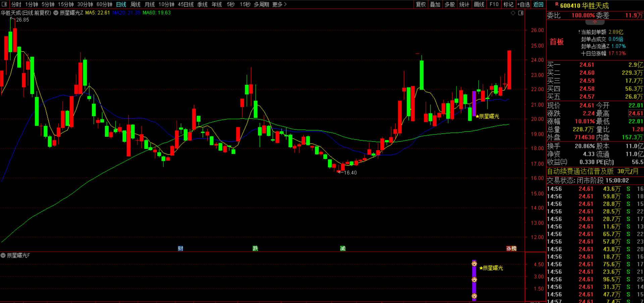Click the 标记 mark button
The width and height of the screenshot is (644, 303).
tap(508, 4)
